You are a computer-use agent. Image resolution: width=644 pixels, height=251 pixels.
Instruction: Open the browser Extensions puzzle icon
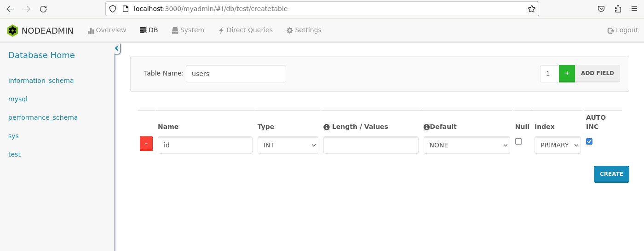point(618,9)
